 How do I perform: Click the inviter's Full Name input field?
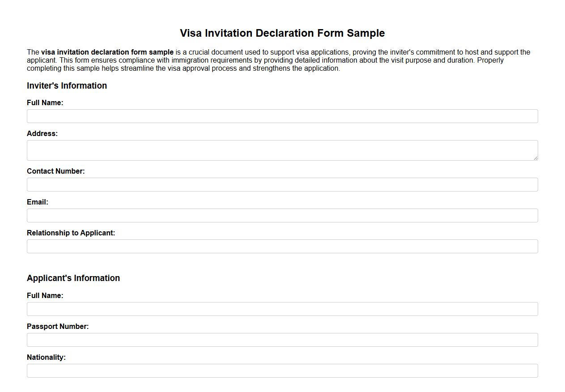tap(282, 116)
